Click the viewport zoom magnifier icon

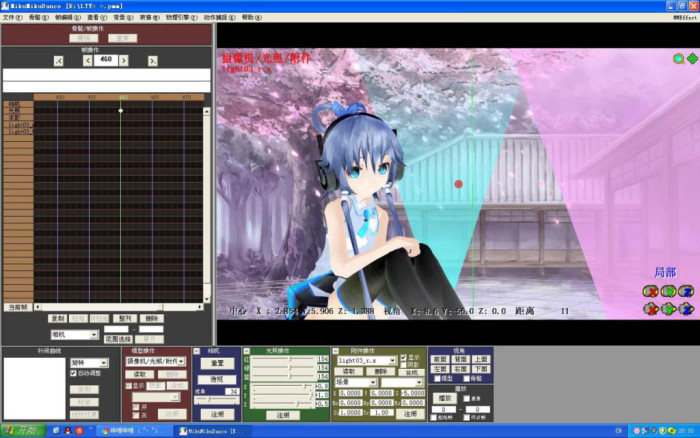[679, 59]
